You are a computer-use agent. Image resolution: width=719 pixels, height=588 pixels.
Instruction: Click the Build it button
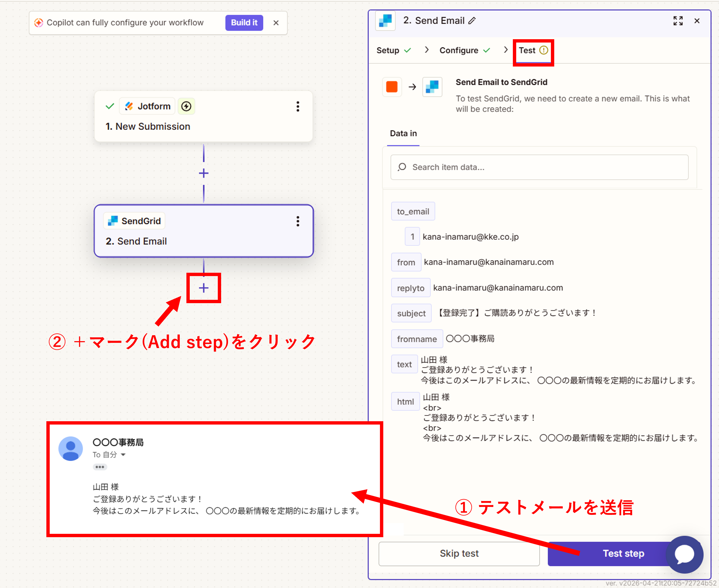(x=244, y=23)
